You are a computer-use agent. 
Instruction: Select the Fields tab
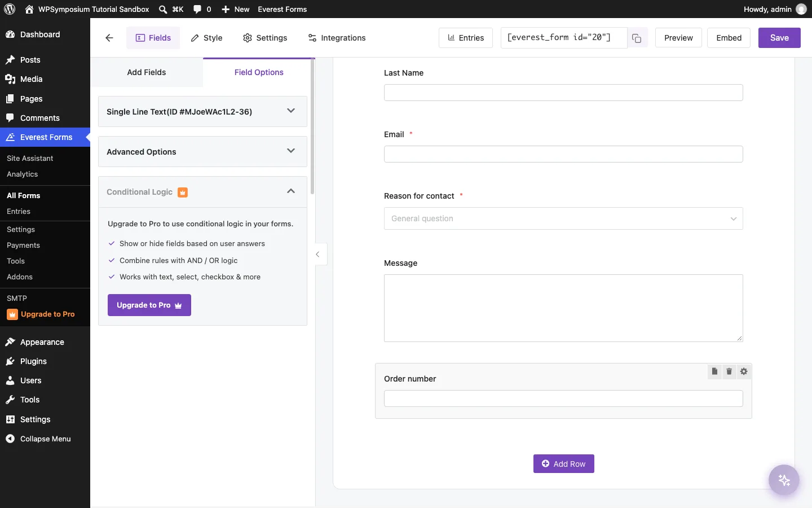coord(153,38)
